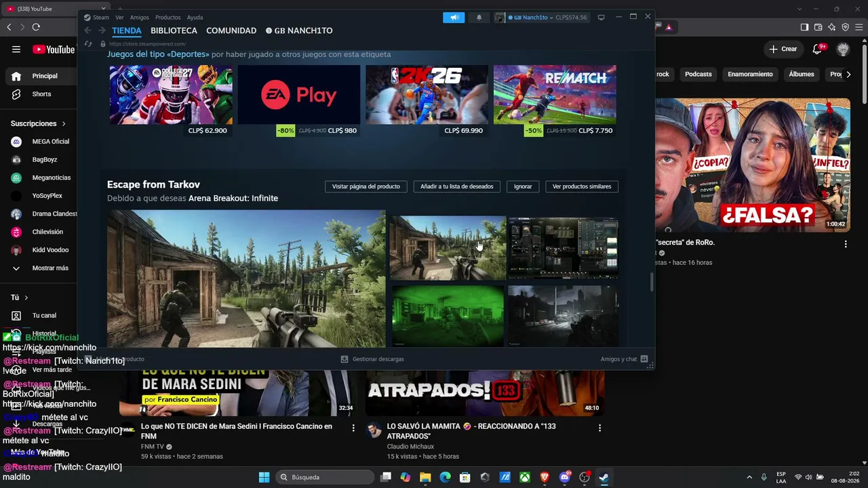868x488 pixels.
Task: Open Microsoft Edge from the taskbar
Action: [x=445, y=477]
